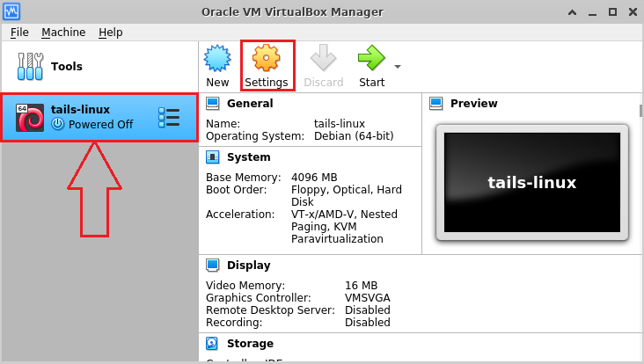644x364 pixels.
Task: Click the System section heading
Action: click(248, 157)
